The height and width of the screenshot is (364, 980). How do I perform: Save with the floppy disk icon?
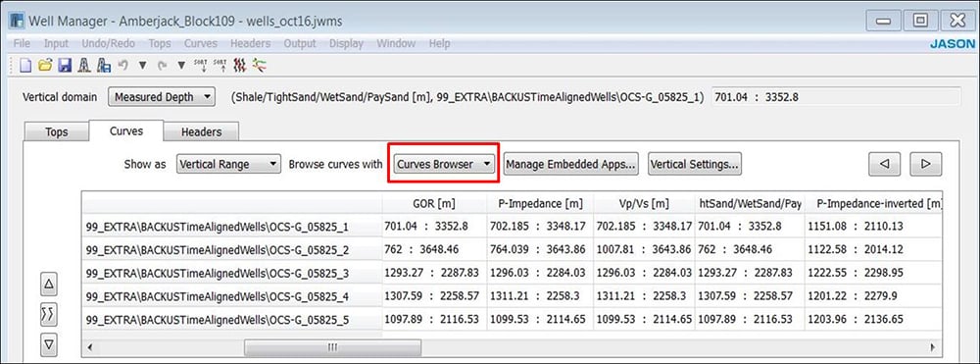click(65, 65)
